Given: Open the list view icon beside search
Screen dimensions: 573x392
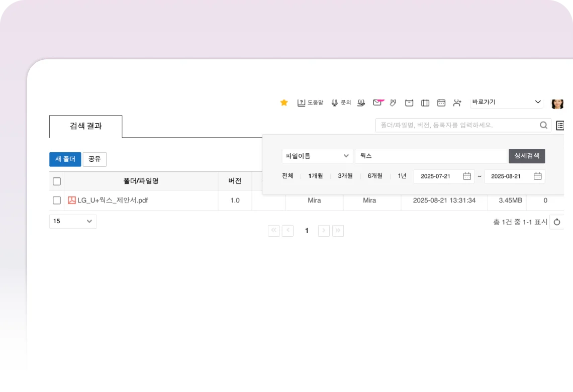Looking at the screenshot, I should coord(560,125).
